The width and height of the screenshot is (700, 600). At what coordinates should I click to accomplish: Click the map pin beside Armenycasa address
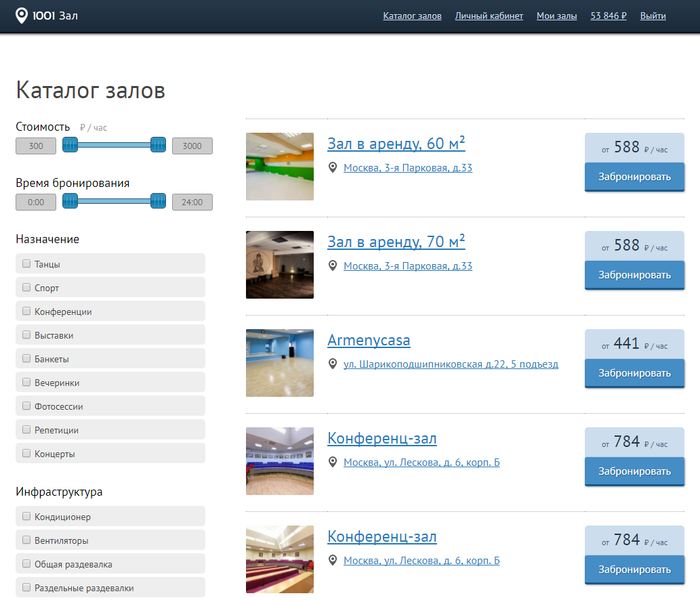coord(333,364)
